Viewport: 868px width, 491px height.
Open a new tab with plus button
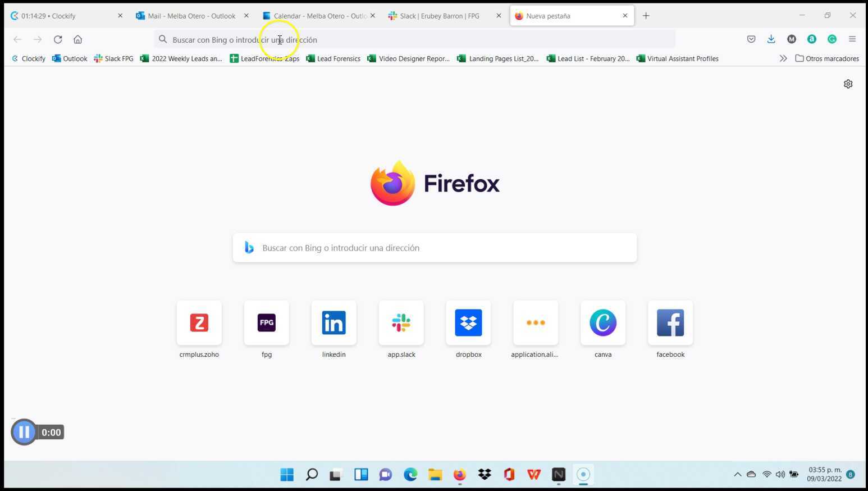point(646,16)
